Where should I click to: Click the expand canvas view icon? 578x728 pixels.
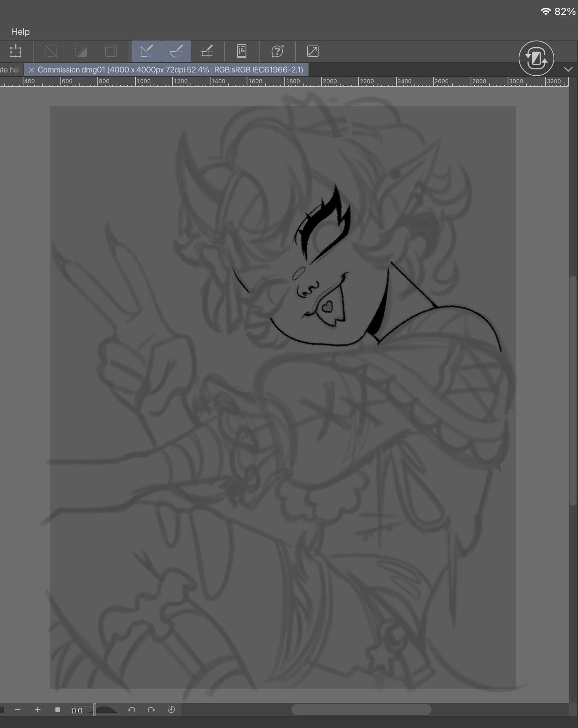(312, 51)
